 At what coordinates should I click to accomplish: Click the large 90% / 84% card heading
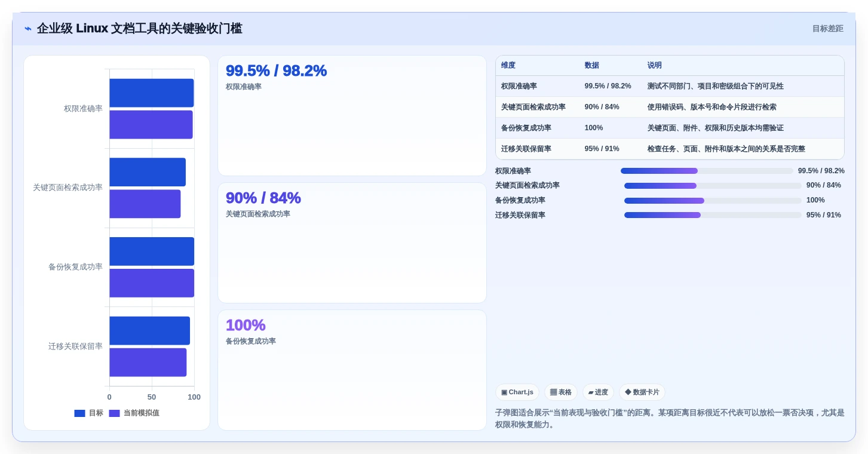[263, 198]
